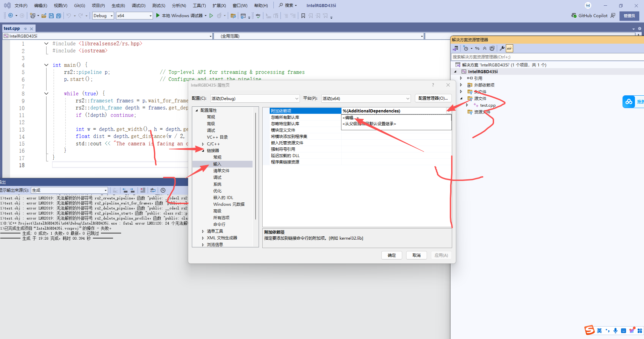
Task: Open the Git(G) menu
Action: tap(79, 5)
